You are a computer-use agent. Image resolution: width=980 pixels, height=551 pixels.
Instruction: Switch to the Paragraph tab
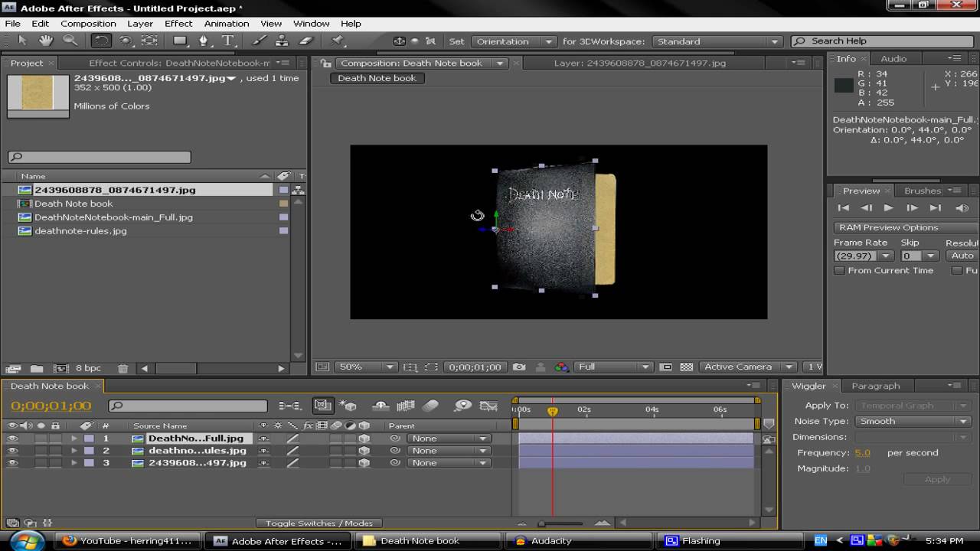pyautogui.click(x=876, y=386)
